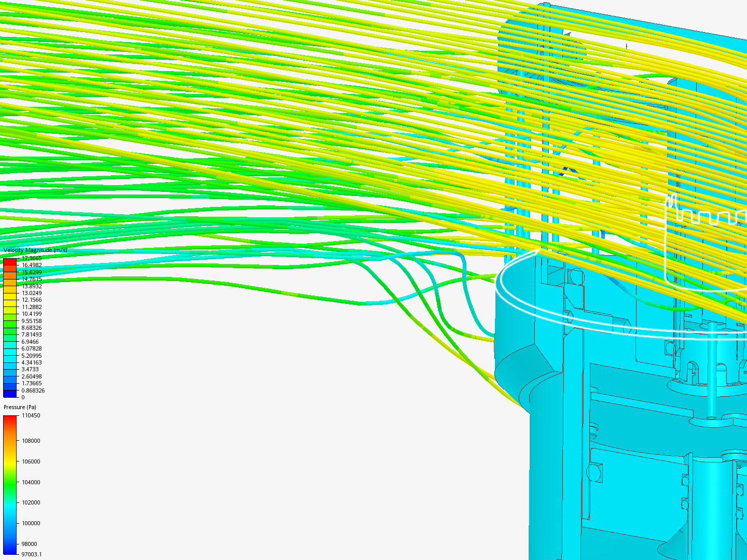Select the velocity legend value 8.68326
This screenshot has height=560, width=747.
click(x=32, y=328)
